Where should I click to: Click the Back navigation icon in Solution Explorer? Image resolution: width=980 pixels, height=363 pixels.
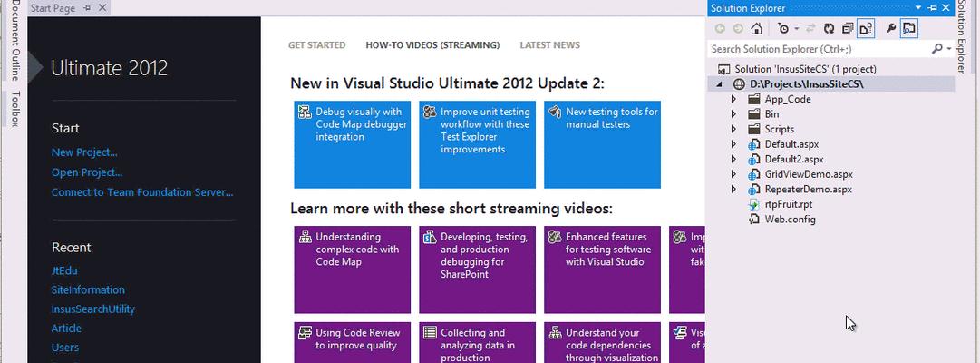click(x=720, y=28)
